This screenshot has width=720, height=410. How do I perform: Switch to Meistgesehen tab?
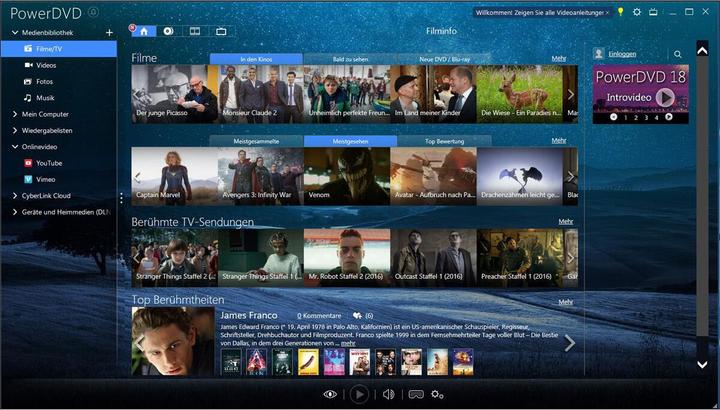[x=350, y=141]
